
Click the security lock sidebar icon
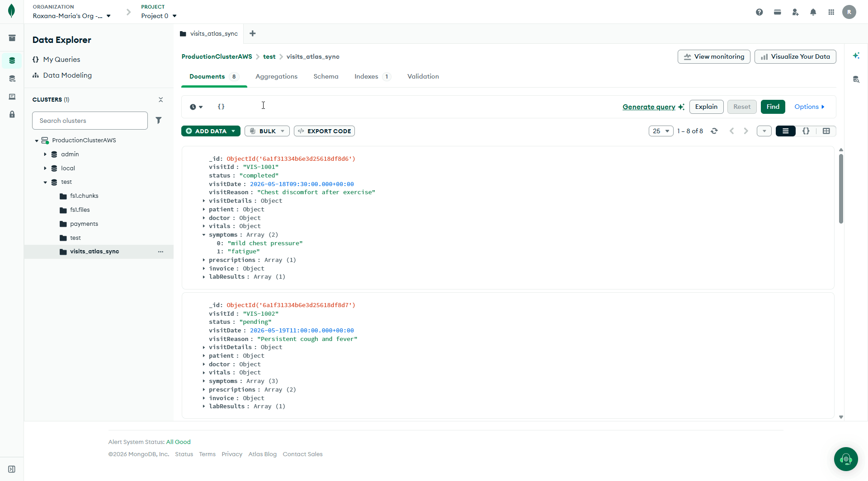[x=12, y=115]
